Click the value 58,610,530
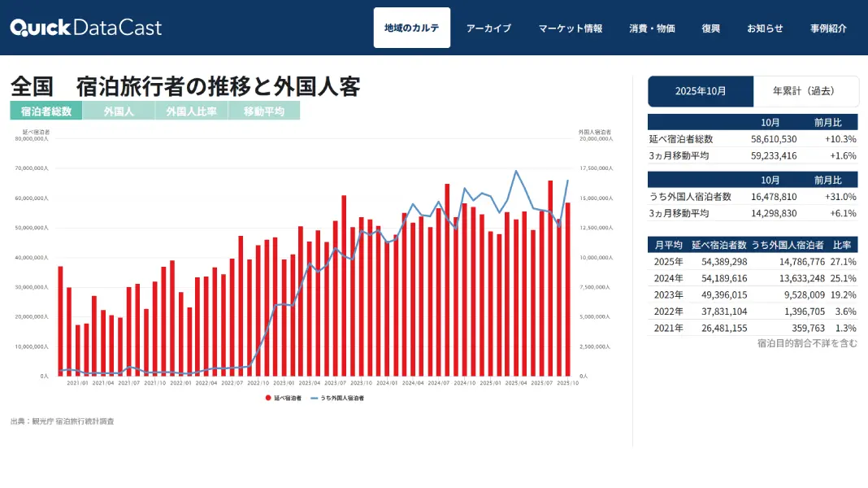This screenshot has height=488, width=868. coord(774,139)
